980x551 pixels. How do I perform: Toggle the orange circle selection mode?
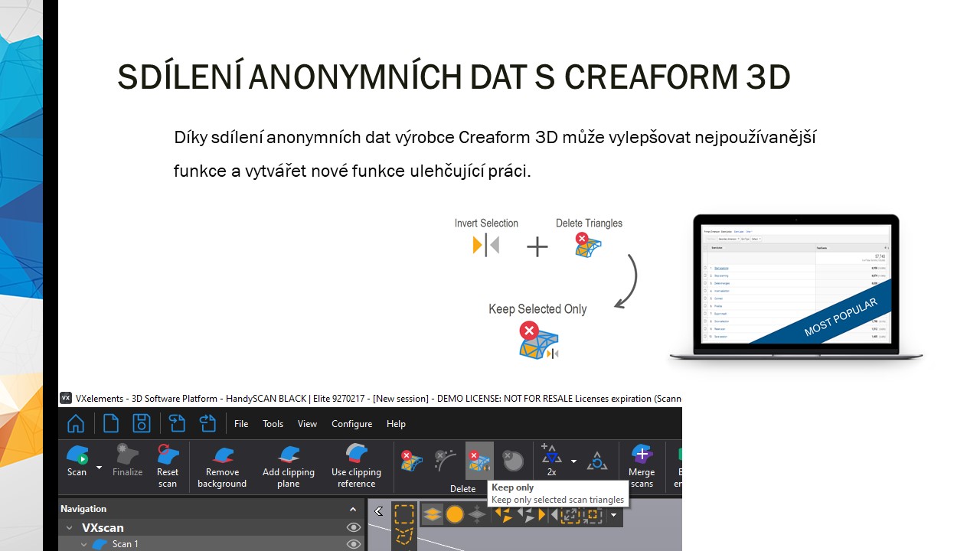(455, 514)
